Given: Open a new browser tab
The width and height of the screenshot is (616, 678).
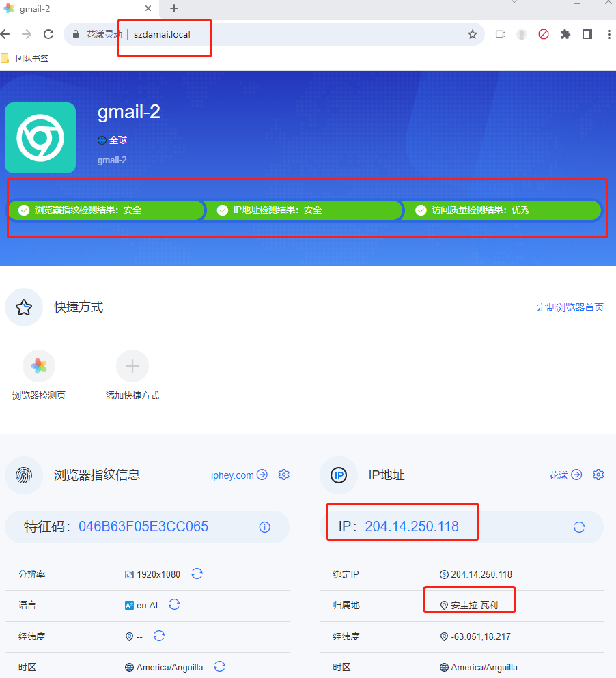Looking at the screenshot, I should point(174,8).
